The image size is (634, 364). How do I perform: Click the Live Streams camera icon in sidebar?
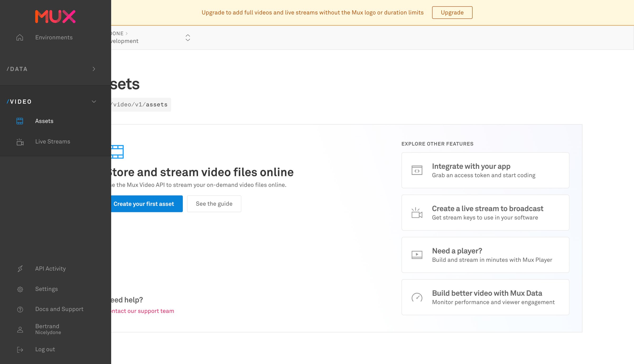click(20, 142)
